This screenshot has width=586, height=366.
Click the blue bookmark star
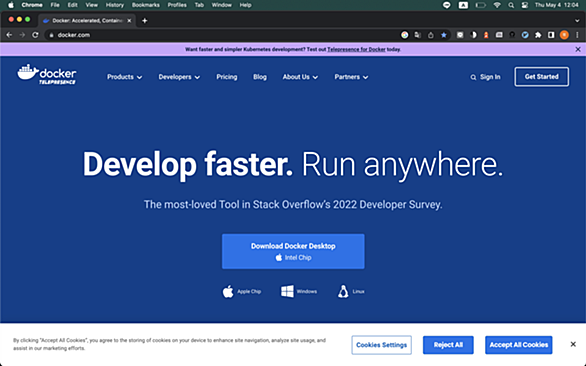click(444, 35)
